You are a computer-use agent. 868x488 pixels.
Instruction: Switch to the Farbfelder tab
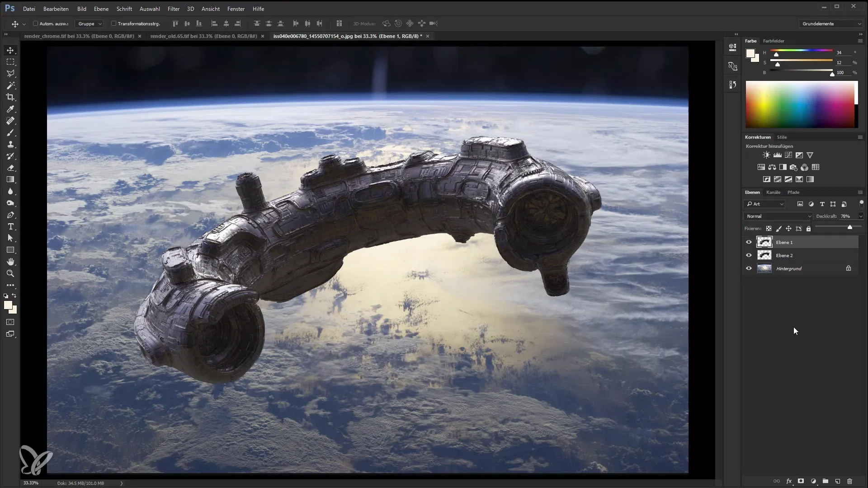point(774,41)
